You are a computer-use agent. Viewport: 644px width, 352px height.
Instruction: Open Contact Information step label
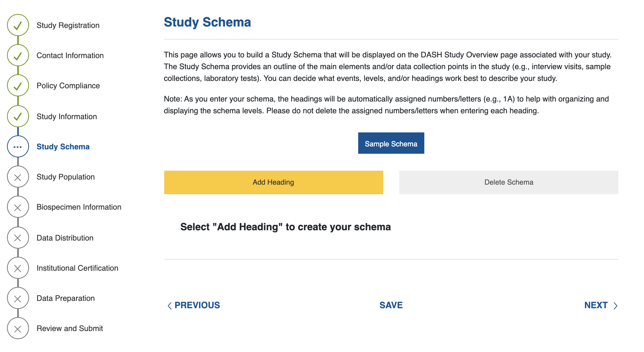(70, 56)
